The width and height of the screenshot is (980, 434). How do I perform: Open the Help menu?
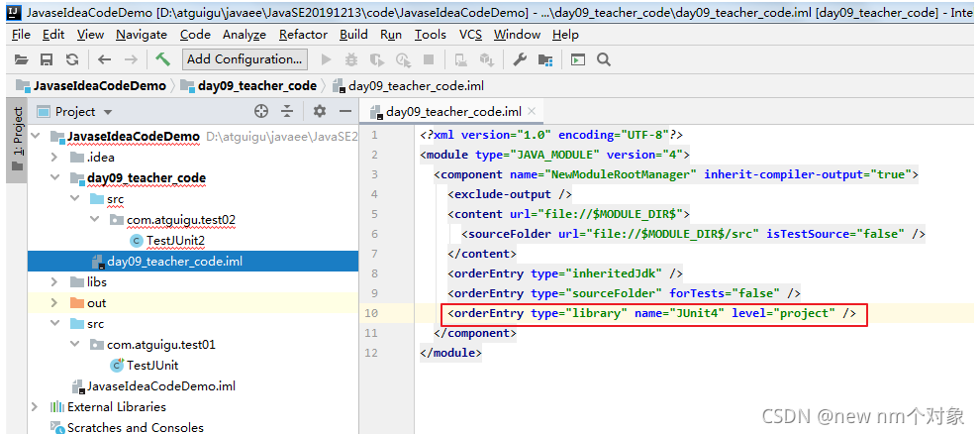coord(565,35)
